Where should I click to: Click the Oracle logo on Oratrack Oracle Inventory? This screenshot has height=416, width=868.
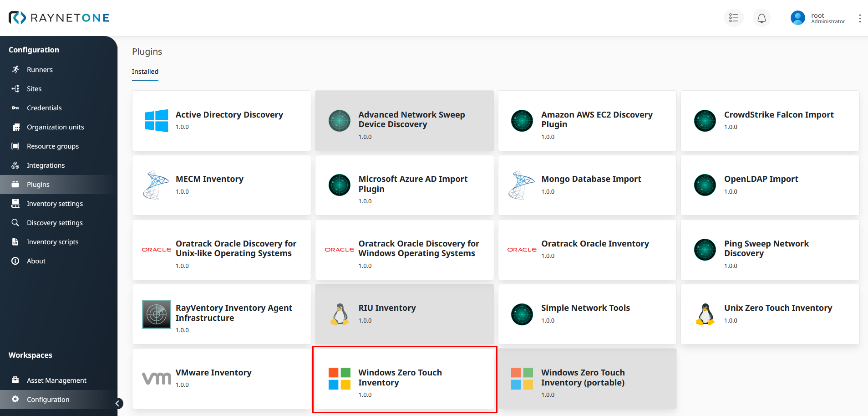point(522,250)
